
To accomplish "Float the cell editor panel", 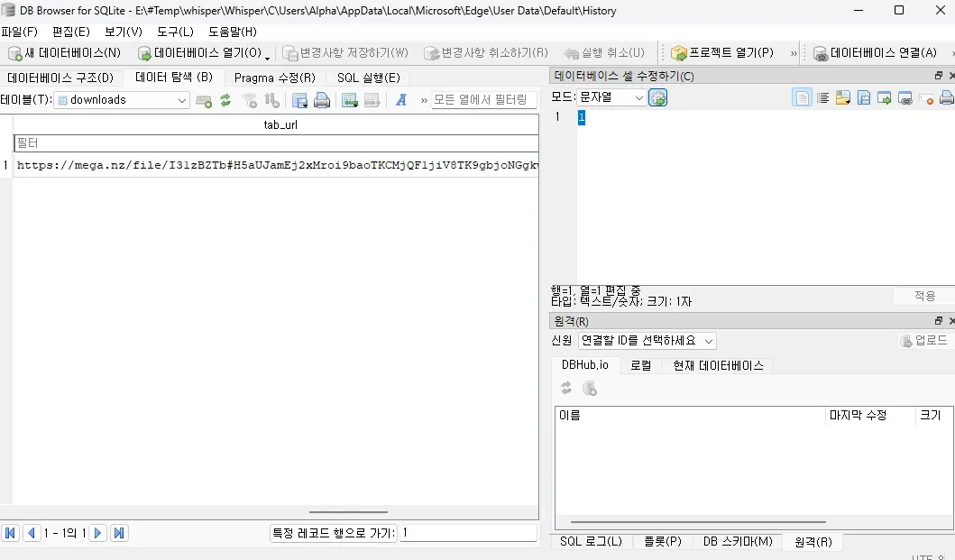I will (938, 76).
